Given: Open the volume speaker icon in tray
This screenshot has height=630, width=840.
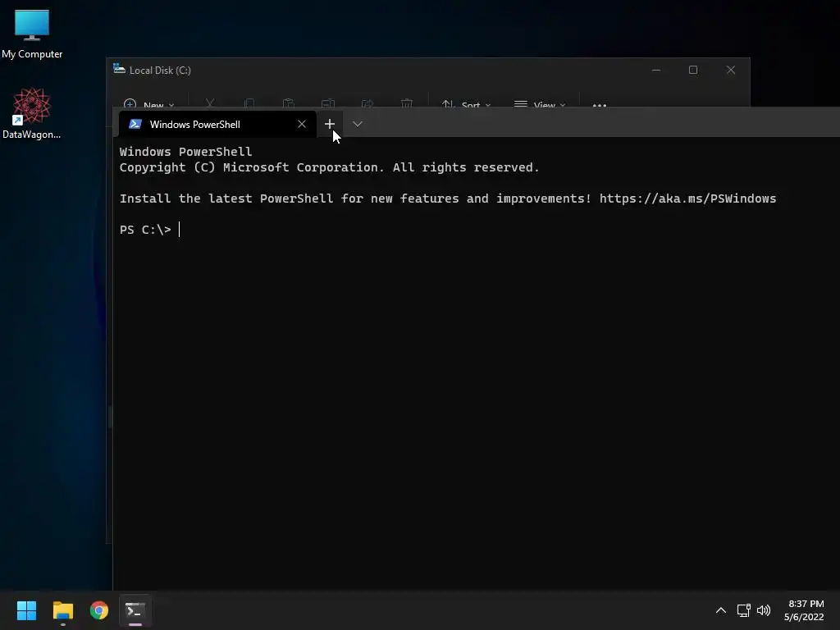Looking at the screenshot, I should tap(764, 610).
